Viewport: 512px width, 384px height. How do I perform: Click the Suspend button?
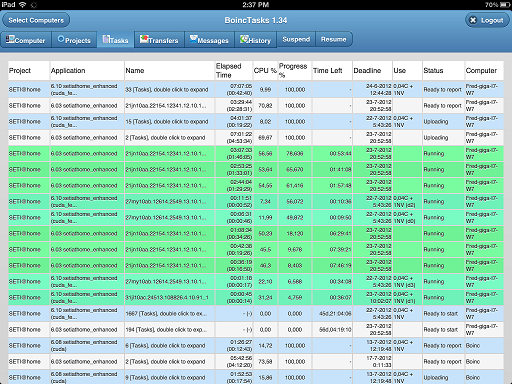(296, 39)
